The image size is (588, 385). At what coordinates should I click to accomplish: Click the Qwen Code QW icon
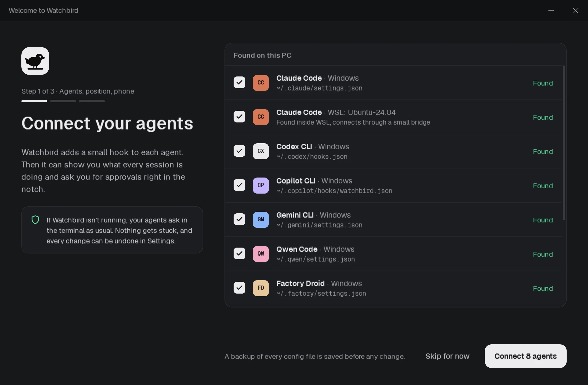click(x=261, y=254)
